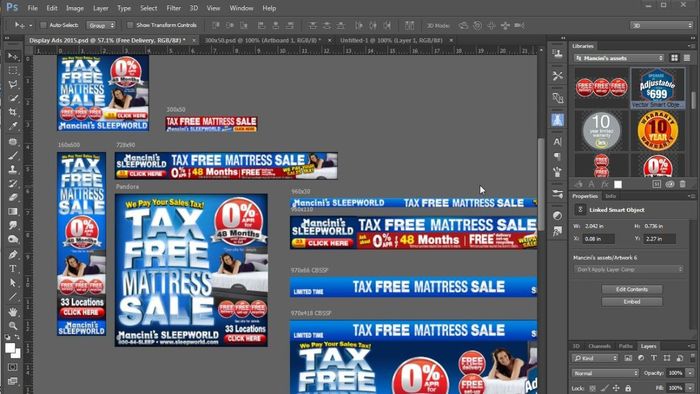Screen dimensions: 700x394
Task: Toggle lock transparent pixels
Action: [x=592, y=388]
